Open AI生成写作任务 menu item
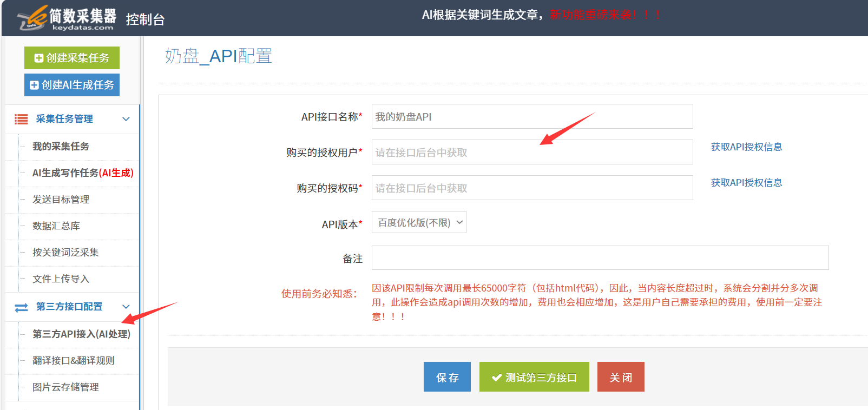 tap(83, 173)
